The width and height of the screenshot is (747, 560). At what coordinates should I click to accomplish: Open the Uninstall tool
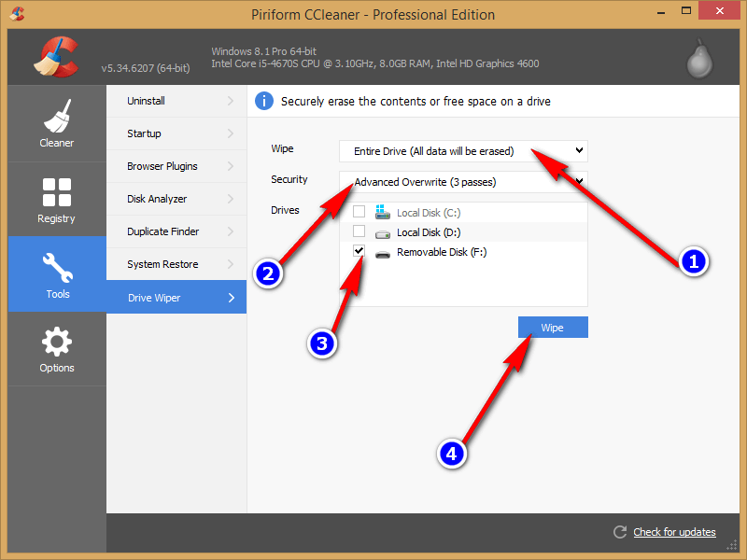tap(176, 101)
